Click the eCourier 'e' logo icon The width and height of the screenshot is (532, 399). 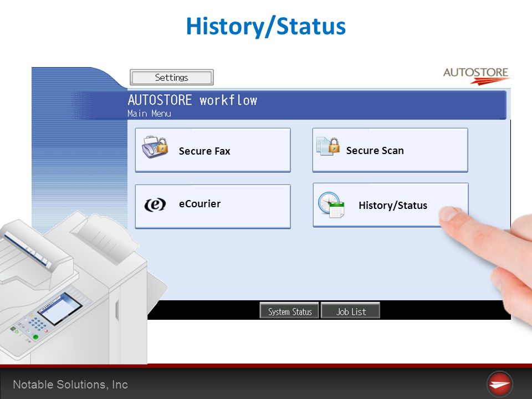(x=155, y=204)
